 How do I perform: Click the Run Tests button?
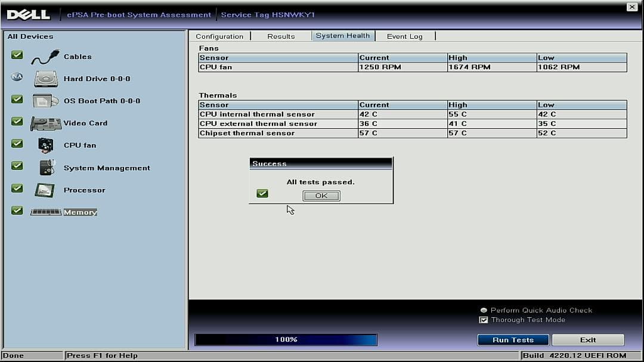(513, 340)
